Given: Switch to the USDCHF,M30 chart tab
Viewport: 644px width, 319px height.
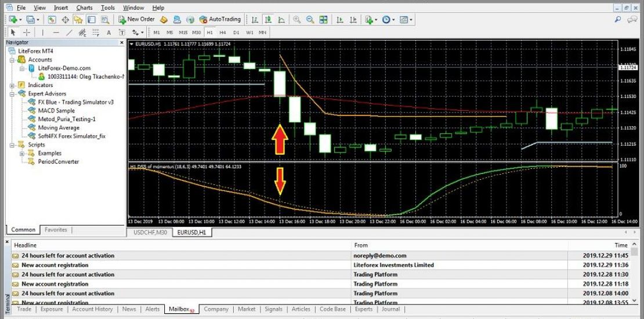Looking at the screenshot, I should [149, 233].
